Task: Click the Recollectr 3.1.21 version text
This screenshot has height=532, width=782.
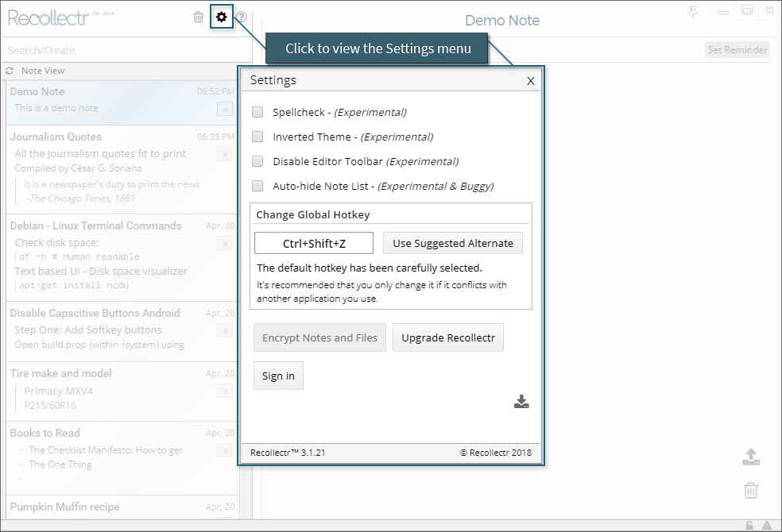Action: [x=288, y=453]
